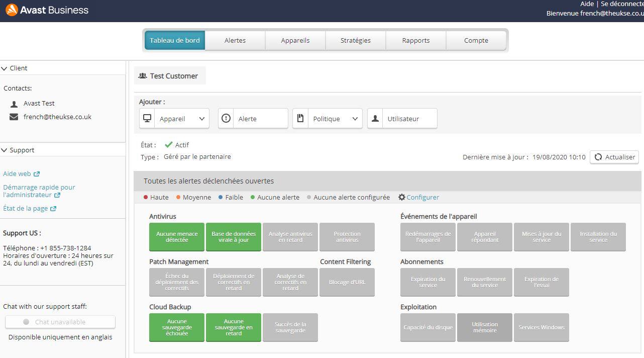This screenshot has width=644, height=358.
Task: Click the user icon in Utilisateur button
Action: click(x=375, y=119)
